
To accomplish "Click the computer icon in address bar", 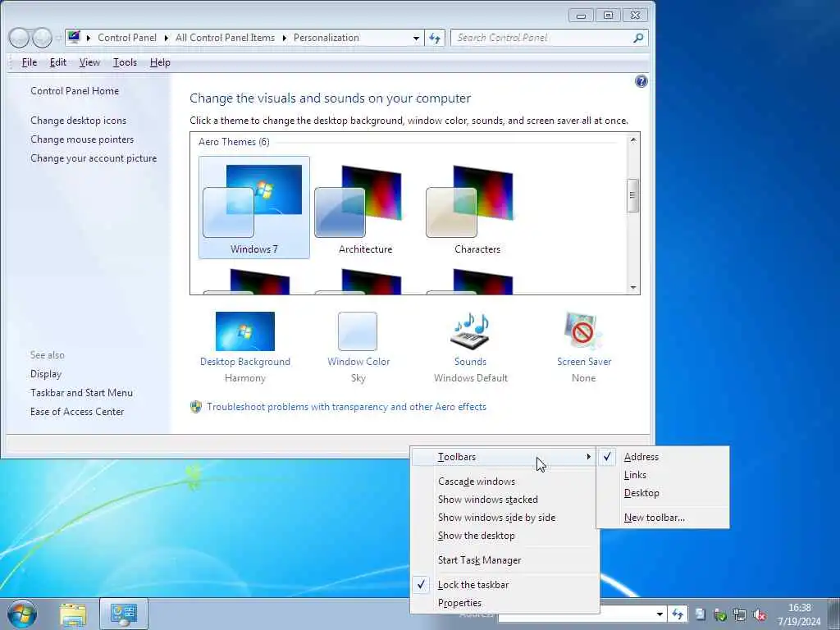I will tap(74, 38).
